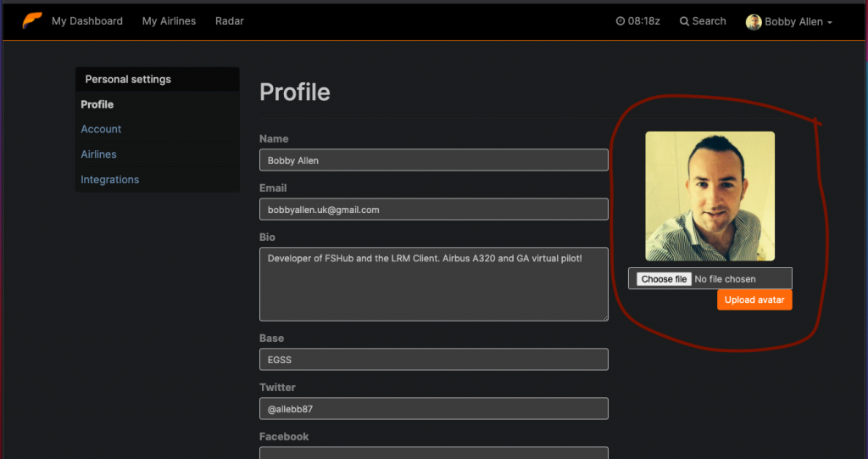The height and width of the screenshot is (459, 868).
Task: Click inside the Bio text area
Action: (x=433, y=284)
